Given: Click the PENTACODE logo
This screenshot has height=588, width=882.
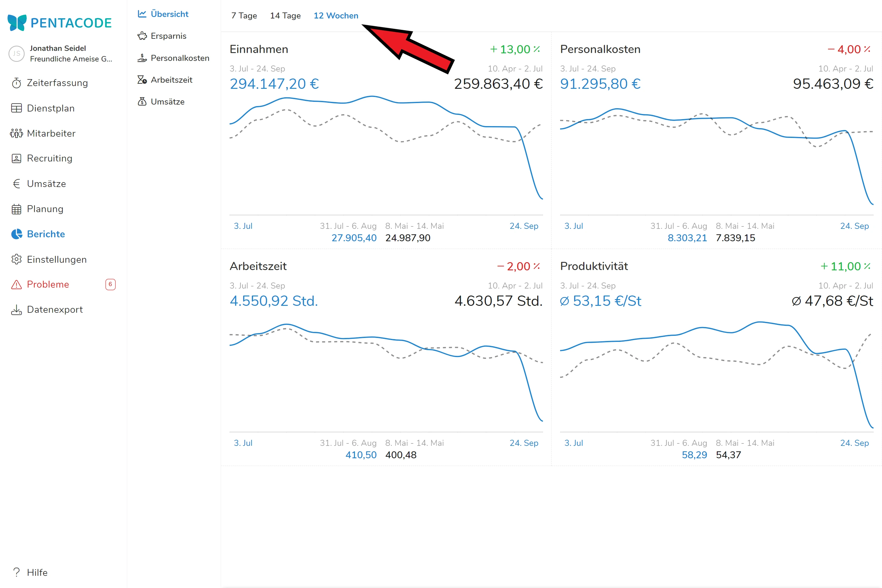Looking at the screenshot, I should tap(60, 22).
